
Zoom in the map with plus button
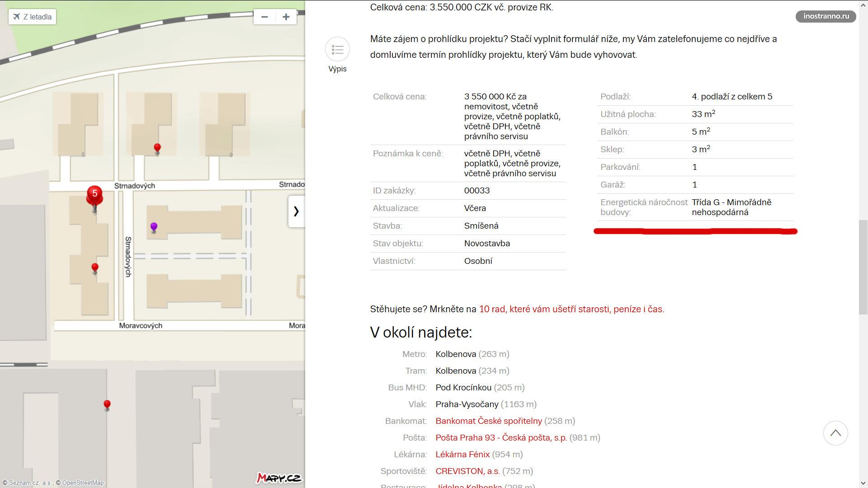click(286, 17)
